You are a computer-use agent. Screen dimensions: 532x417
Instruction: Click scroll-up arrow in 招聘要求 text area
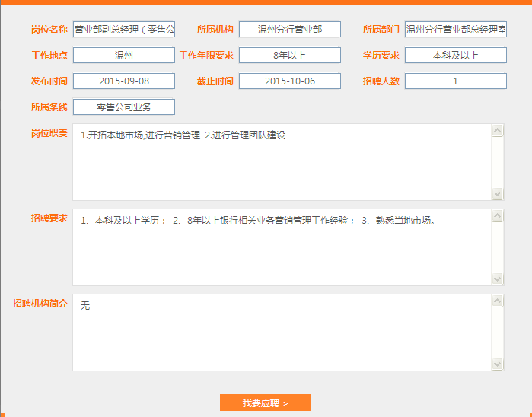click(498, 216)
